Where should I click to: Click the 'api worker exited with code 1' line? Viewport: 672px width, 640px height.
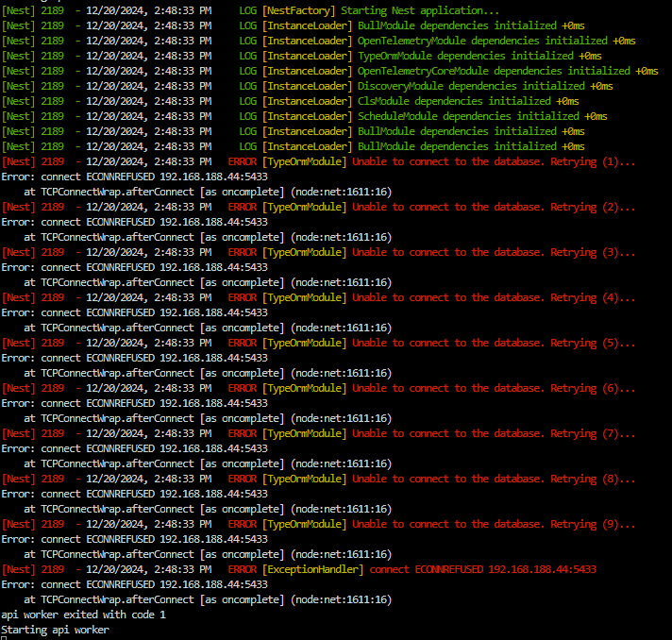[x=83, y=615]
